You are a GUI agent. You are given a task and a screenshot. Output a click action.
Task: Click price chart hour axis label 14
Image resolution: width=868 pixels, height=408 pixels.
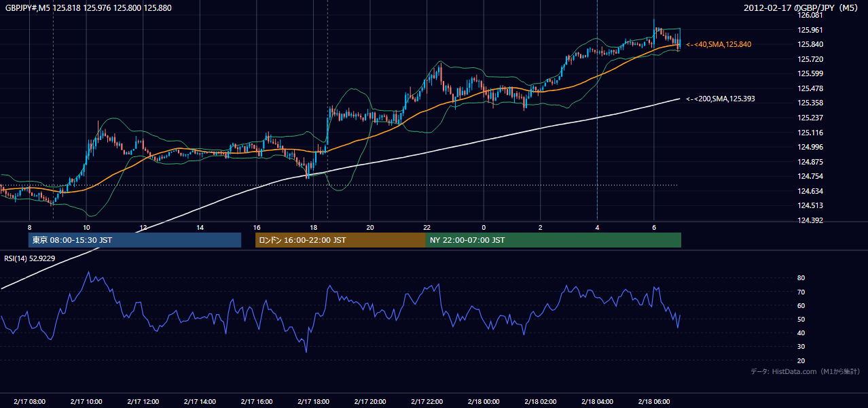[200, 227]
